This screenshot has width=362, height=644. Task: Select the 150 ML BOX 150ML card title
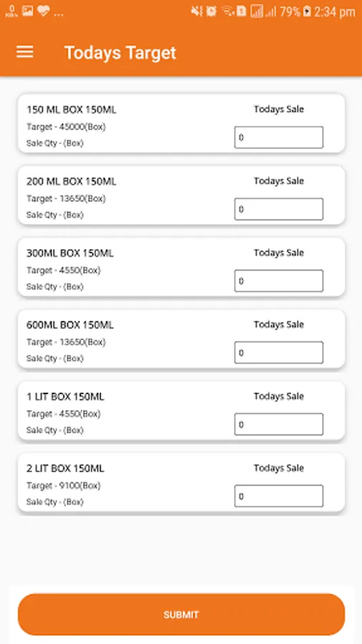72,109
